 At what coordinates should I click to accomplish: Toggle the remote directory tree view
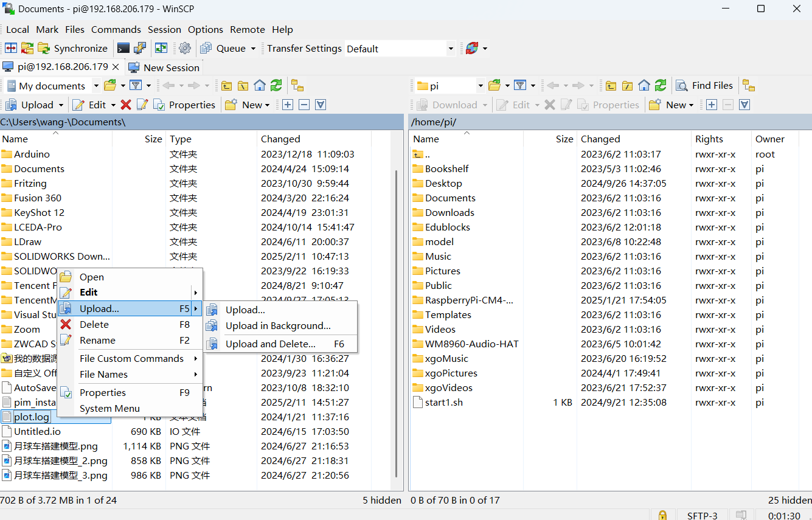click(749, 86)
